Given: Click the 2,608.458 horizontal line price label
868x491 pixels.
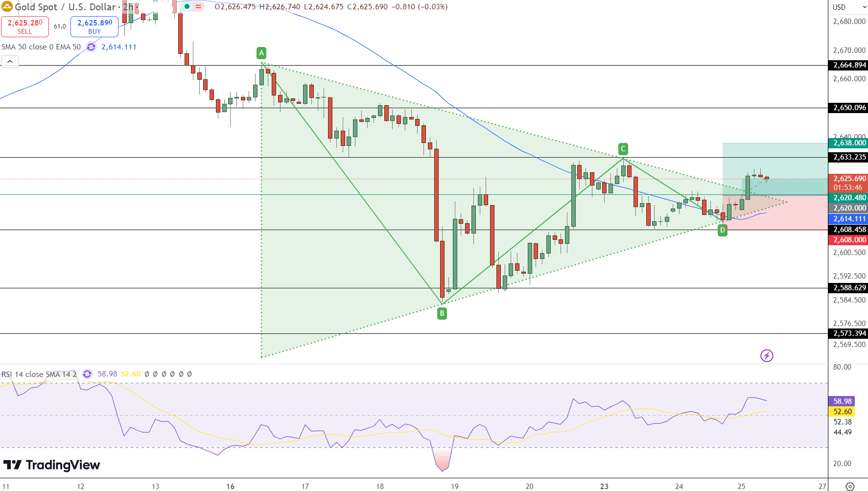Looking at the screenshot, I should coord(848,230).
